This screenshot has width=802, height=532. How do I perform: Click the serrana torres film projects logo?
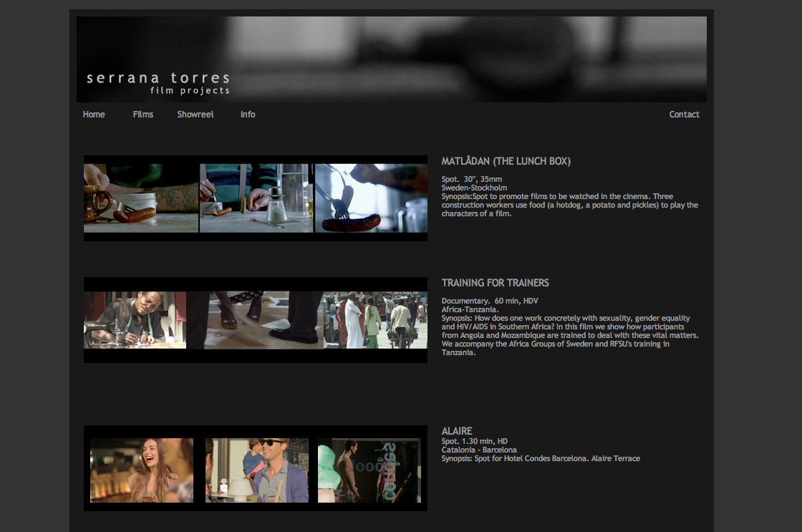tap(158, 83)
